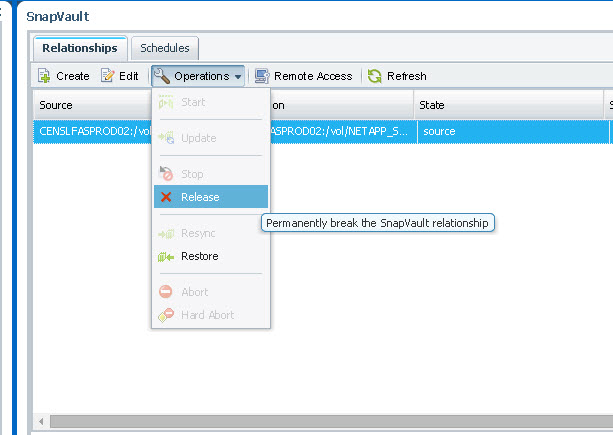Click the Abort menu icon
The image size is (613, 435).
(165, 292)
